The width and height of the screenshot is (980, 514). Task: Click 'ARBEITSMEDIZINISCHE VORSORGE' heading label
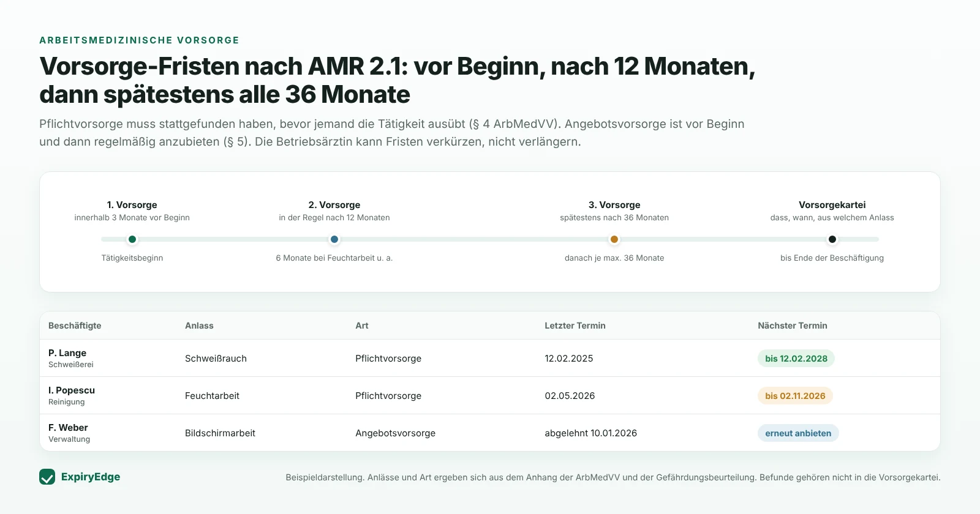[140, 40]
